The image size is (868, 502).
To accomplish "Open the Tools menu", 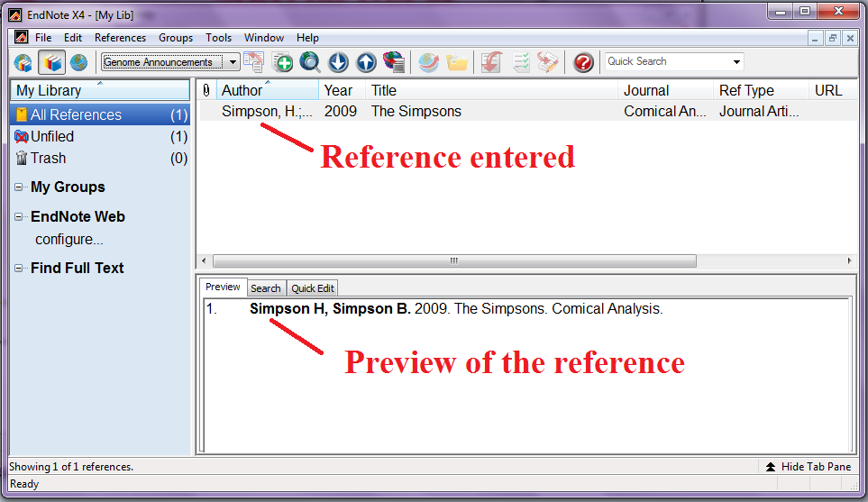I will pyautogui.click(x=219, y=38).
